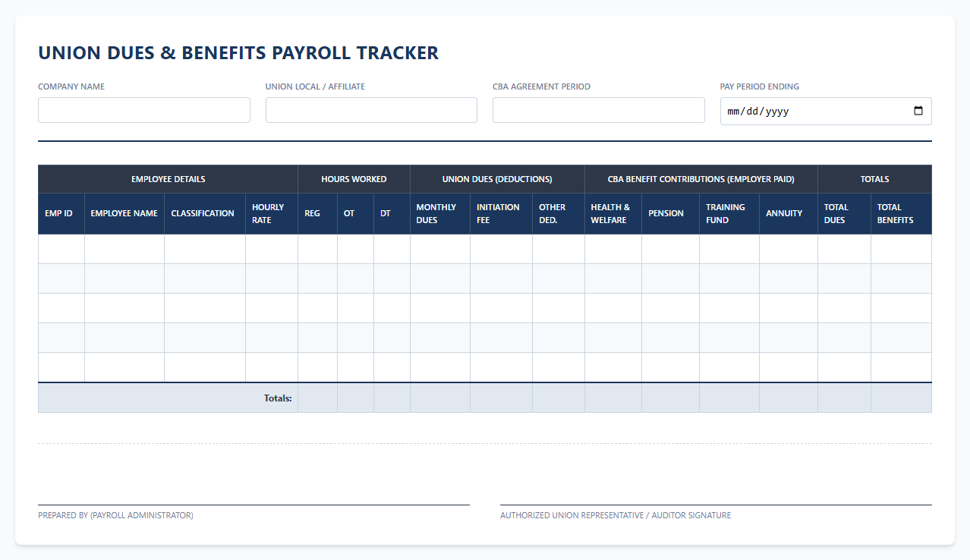Screen dimensions: 970x560
Task: Select the CLASSIFICATION column header
Action: point(205,214)
